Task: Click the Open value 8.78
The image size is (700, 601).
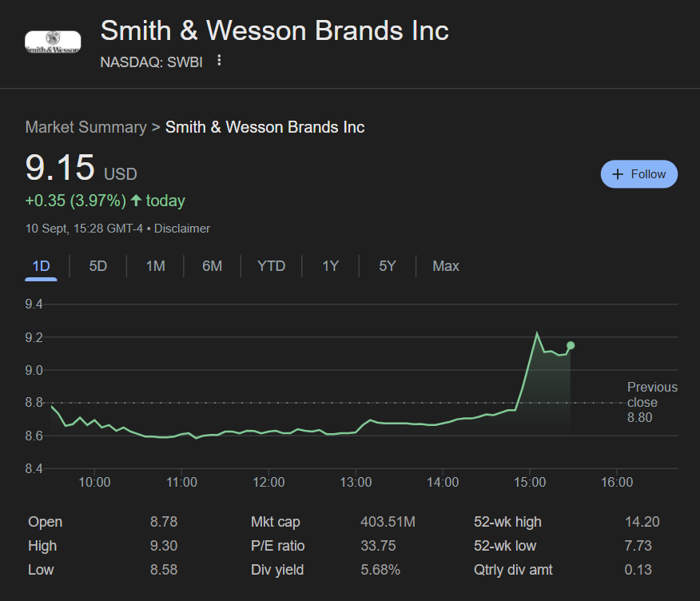Action: (163, 522)
